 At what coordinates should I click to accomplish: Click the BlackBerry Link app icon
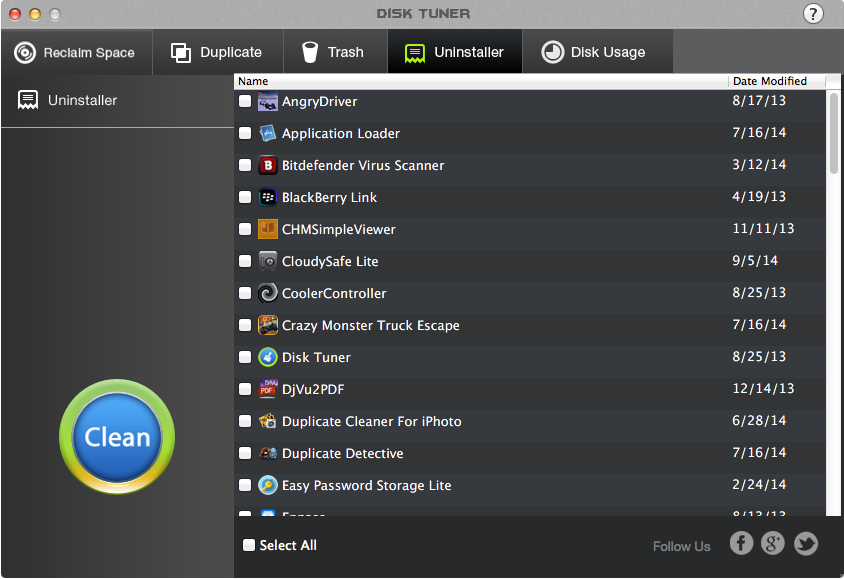(268, 197)
